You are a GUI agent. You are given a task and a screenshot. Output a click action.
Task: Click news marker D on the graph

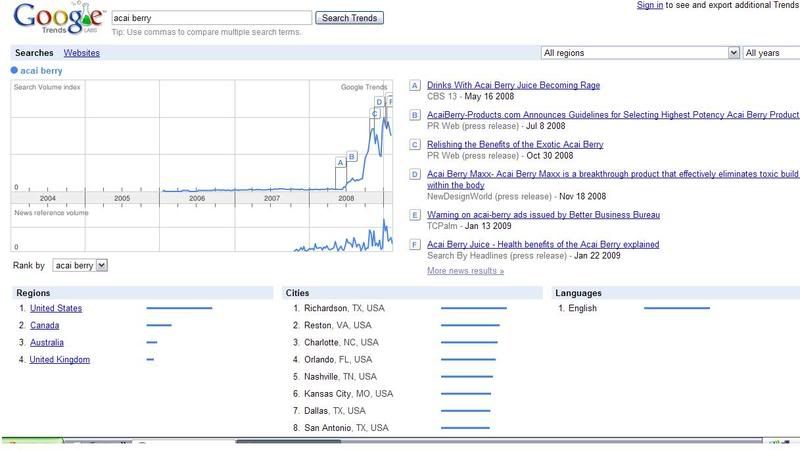point(379,102)
